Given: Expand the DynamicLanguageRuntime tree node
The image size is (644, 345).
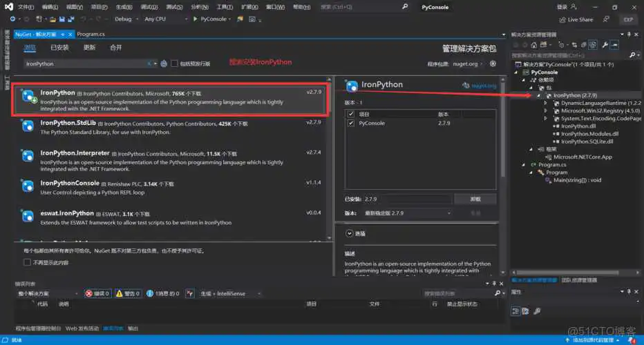Looking at the screenshot, I should (546, 102).
